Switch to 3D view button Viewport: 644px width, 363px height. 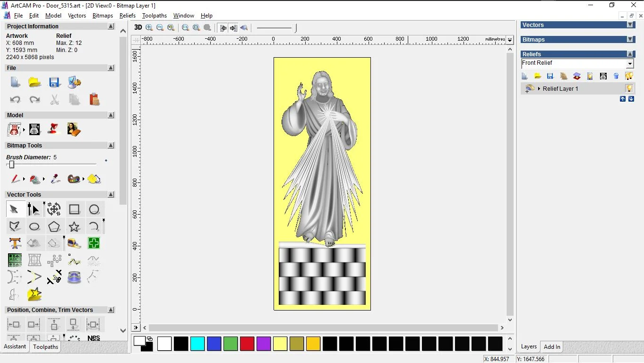pos(138,28)
